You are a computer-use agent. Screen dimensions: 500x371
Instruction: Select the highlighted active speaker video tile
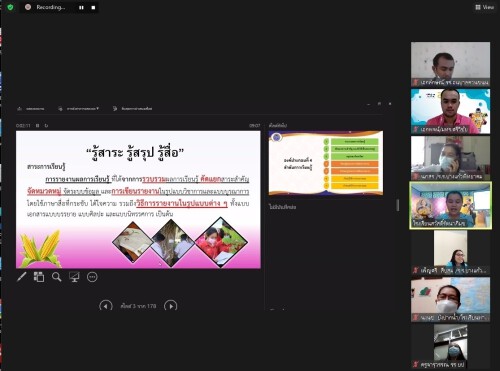(450, 206)
